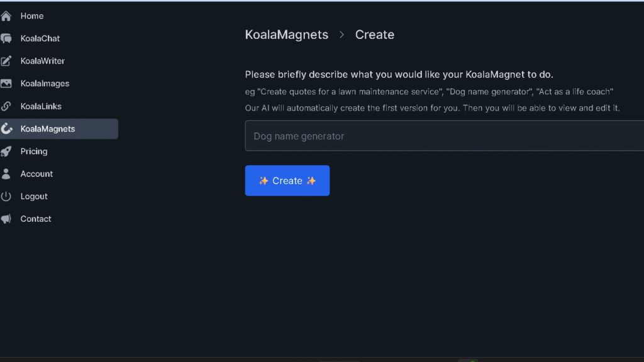The width and height of the screenshot is (644, 362).
Task: Open Contact via the megaphone icon
Action: tap(6, 218)
